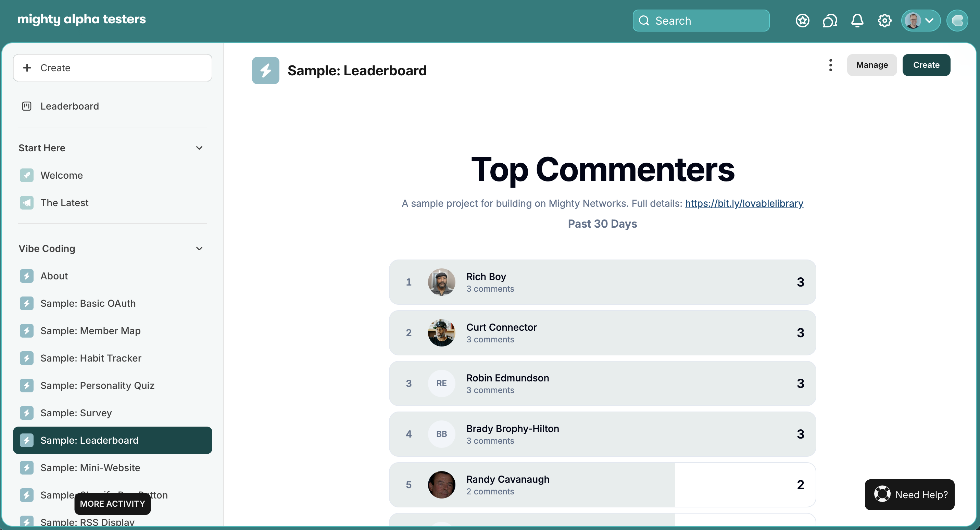Click the Sample: Basic OAuth icon
Image resolution: width=980 pixels, height=530 pixels.
click(27, 303)
